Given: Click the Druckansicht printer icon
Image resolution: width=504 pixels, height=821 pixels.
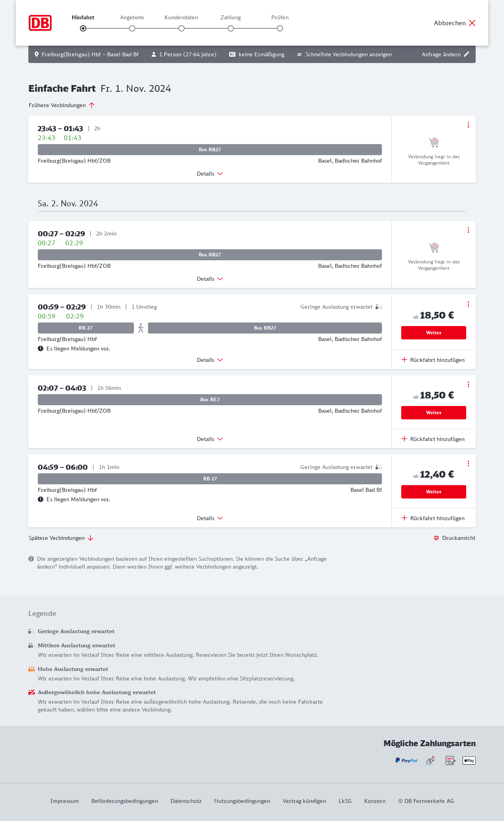Looking at the screenshot, I should point(436,538).
